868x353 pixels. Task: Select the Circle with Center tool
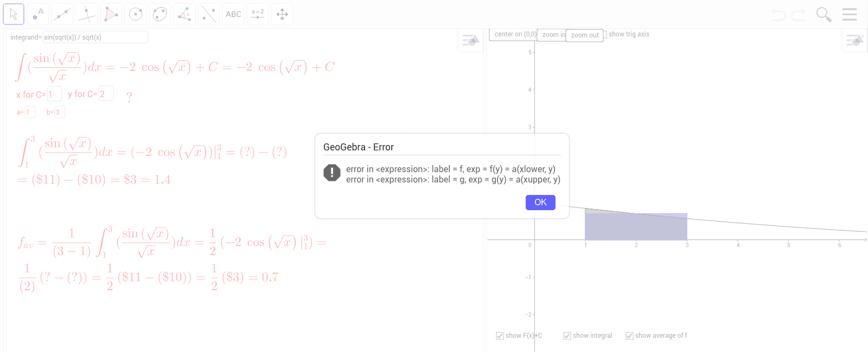pos(136,14)
